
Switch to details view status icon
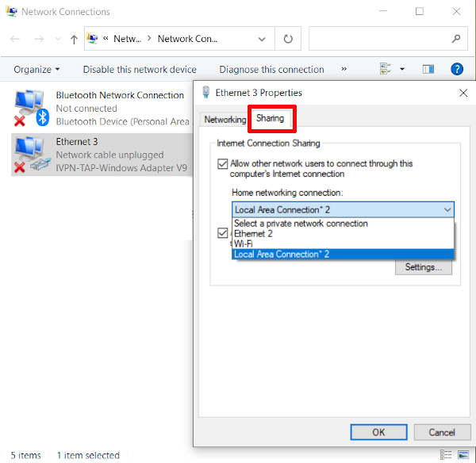click(x=446, y=455)
